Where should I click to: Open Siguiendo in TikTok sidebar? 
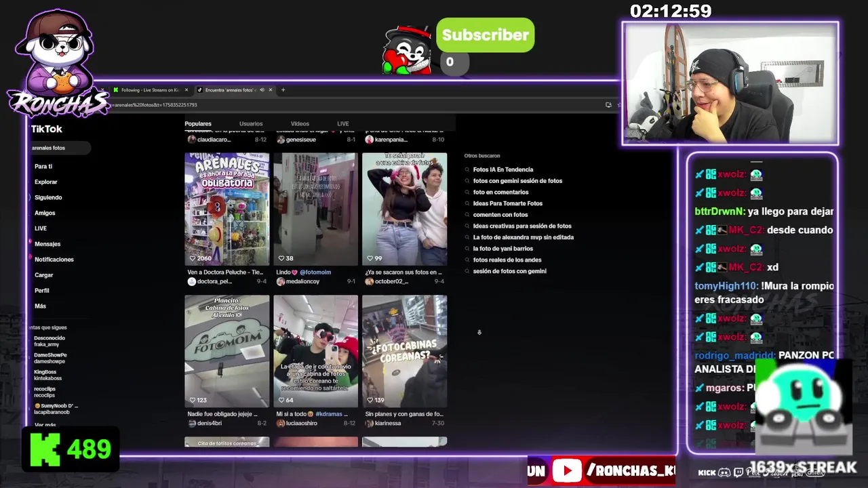pos(48,197)
